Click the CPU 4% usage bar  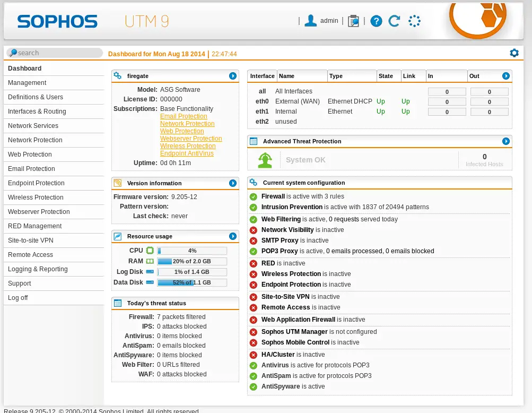click(192, 251)
